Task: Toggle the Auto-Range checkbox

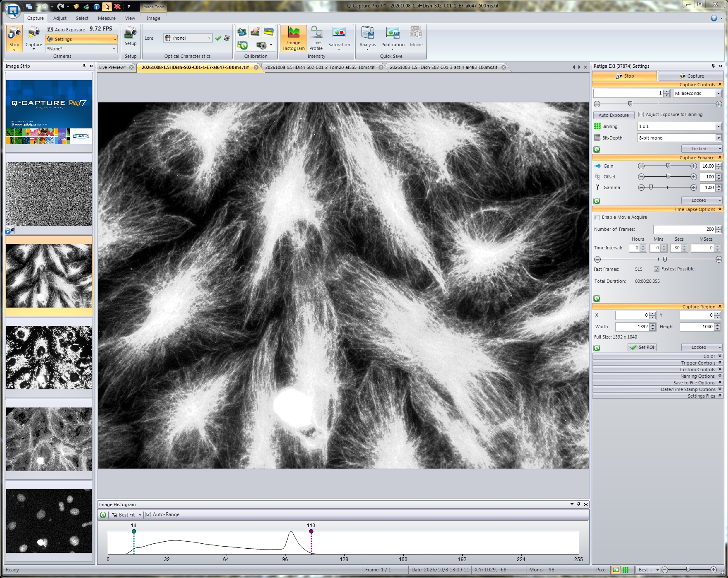Action: click(148, 515)
